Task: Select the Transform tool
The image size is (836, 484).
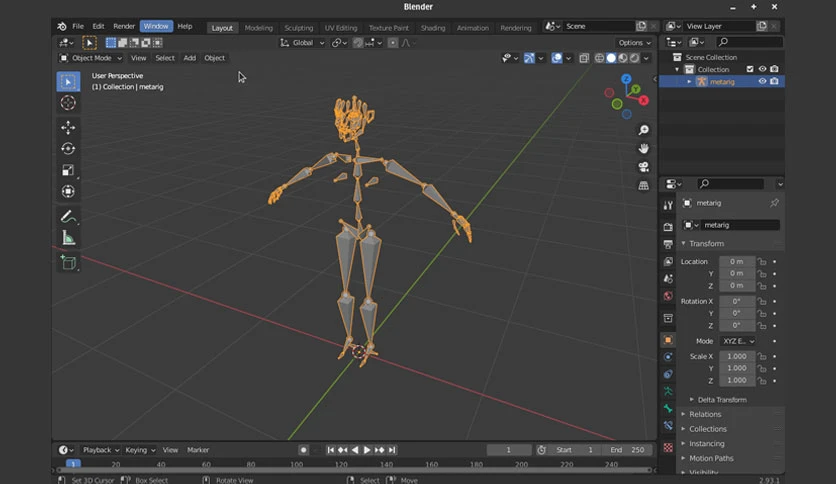Action: coord(68,191)
